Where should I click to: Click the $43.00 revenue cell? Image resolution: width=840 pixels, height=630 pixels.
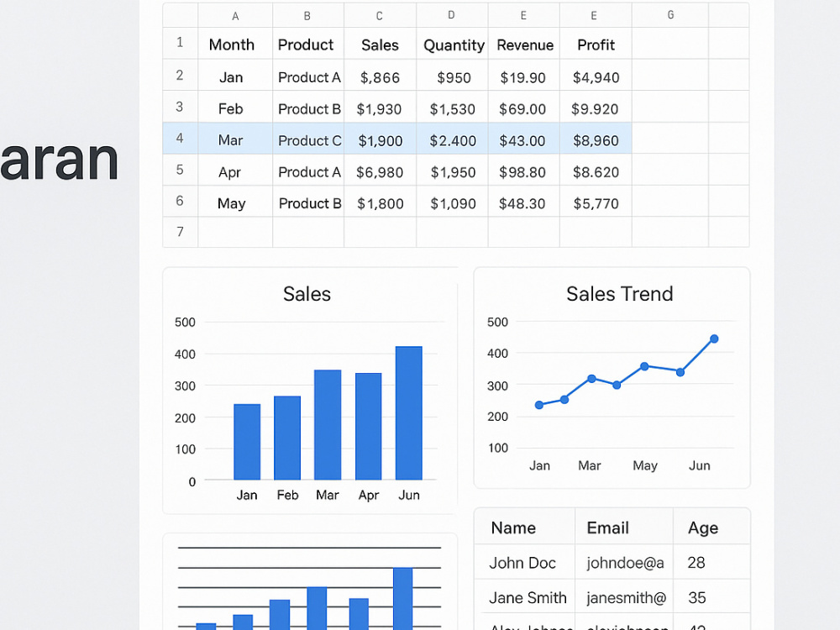pos(524,139)
